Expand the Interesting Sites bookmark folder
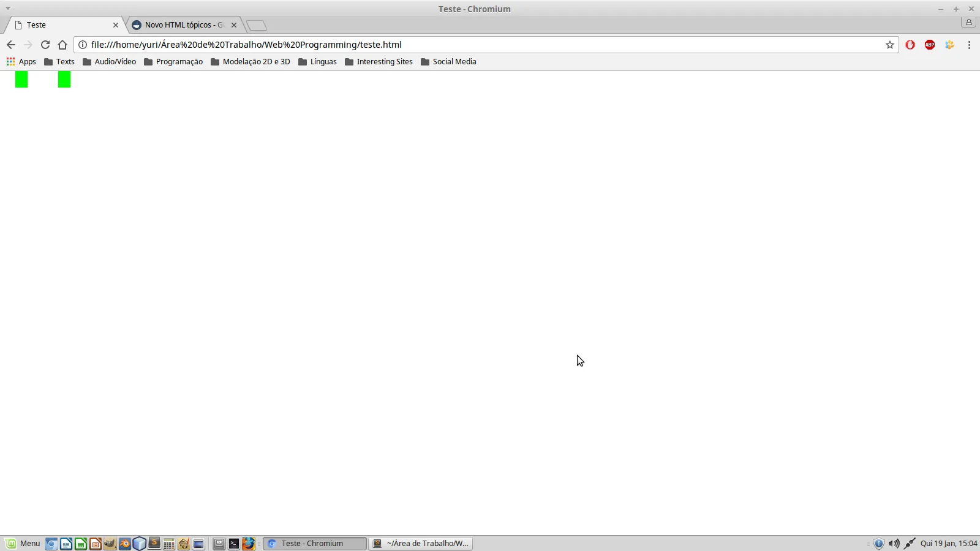Image resolution: width=980 pixels, height=551 pixels. click(x=379, y=62)
